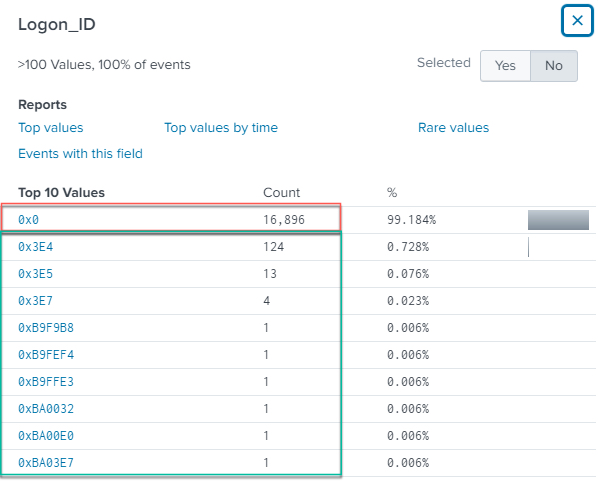Click the Count column header
This screenshot has height=490, width=598.
(281, 193)
